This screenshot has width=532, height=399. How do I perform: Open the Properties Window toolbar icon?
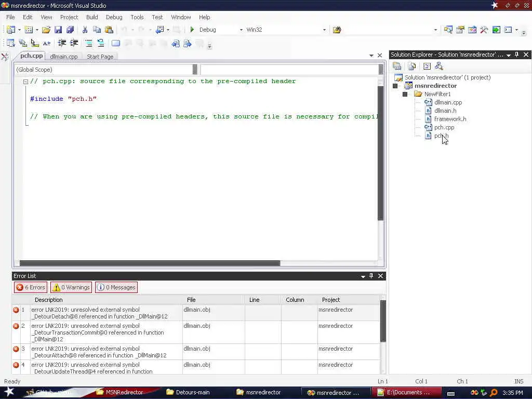pyautogui.click(x=460, y=30)
